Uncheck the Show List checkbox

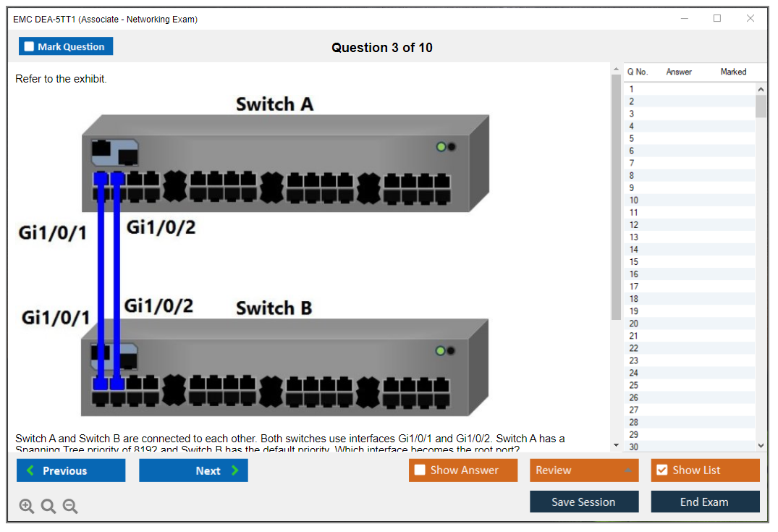coord(661,470)
